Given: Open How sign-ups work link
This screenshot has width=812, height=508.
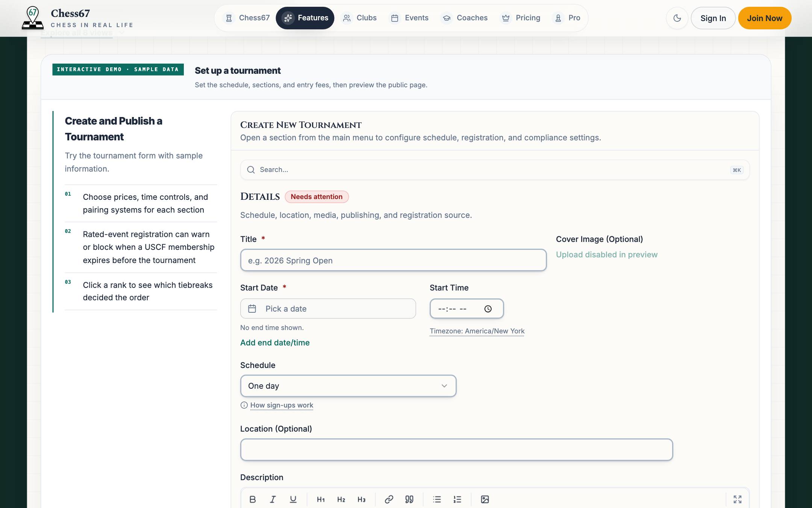Looking at the screenshot, I should point(282,405).
